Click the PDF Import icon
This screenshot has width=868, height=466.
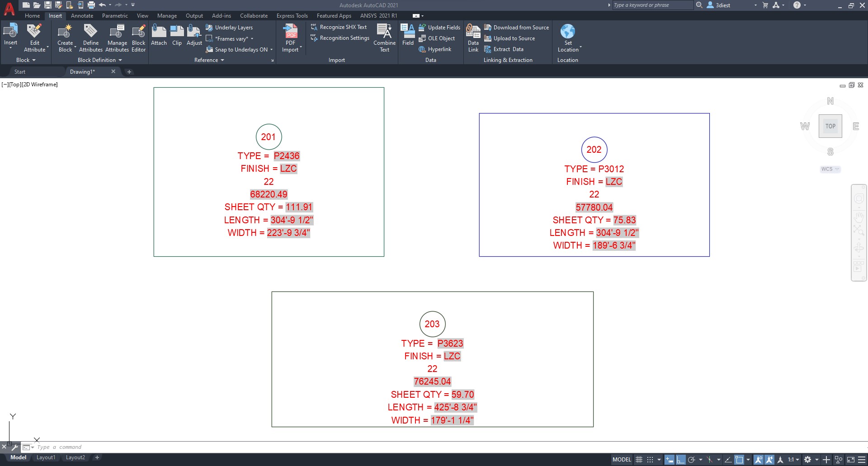[290, 32]
